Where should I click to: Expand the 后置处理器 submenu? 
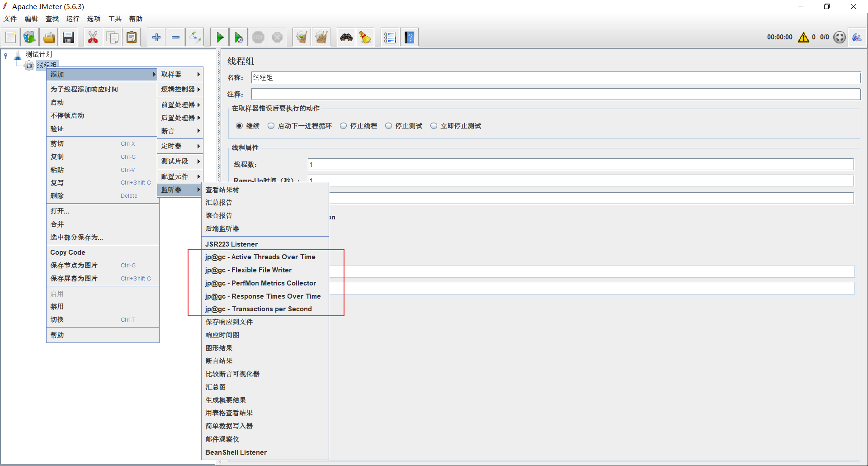click(180, 118)
